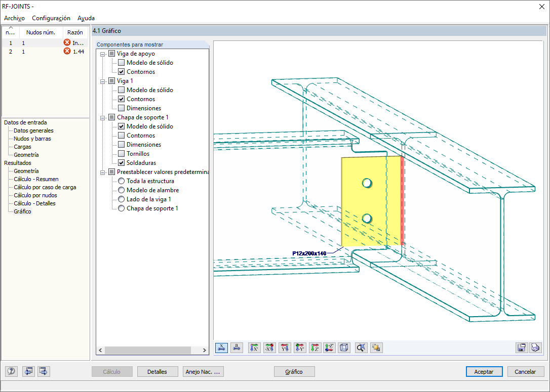Sort table by the n... column header
This screenshot has width=550, height=392.
[11, 32]
